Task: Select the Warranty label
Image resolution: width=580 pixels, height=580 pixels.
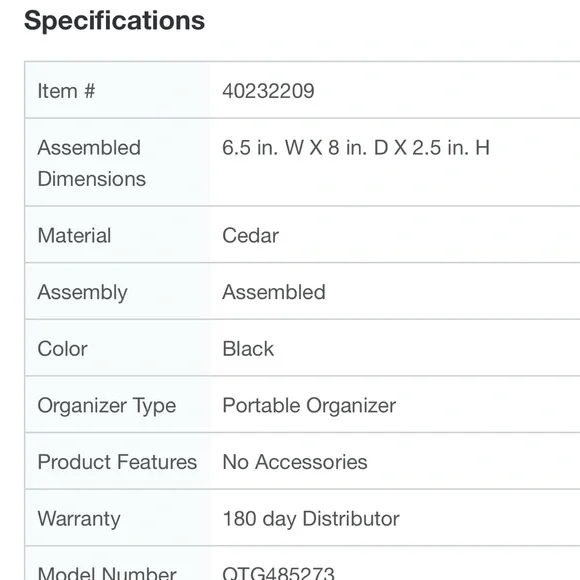Action: (x=79, y=519)
